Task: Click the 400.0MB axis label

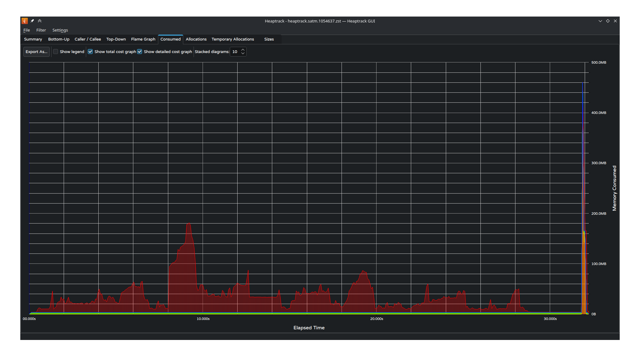Action: point(599,113)
